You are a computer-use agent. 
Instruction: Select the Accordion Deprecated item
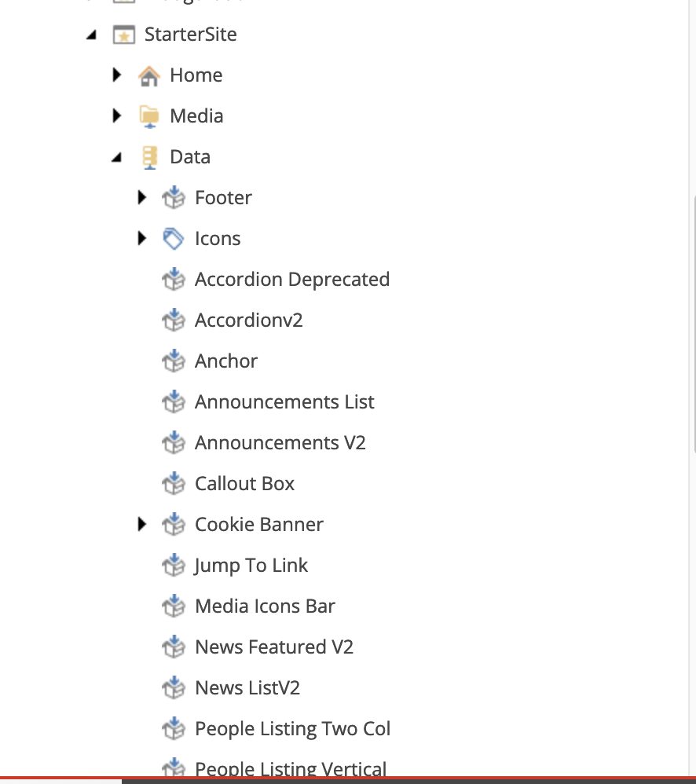click(x=291, y=279)
